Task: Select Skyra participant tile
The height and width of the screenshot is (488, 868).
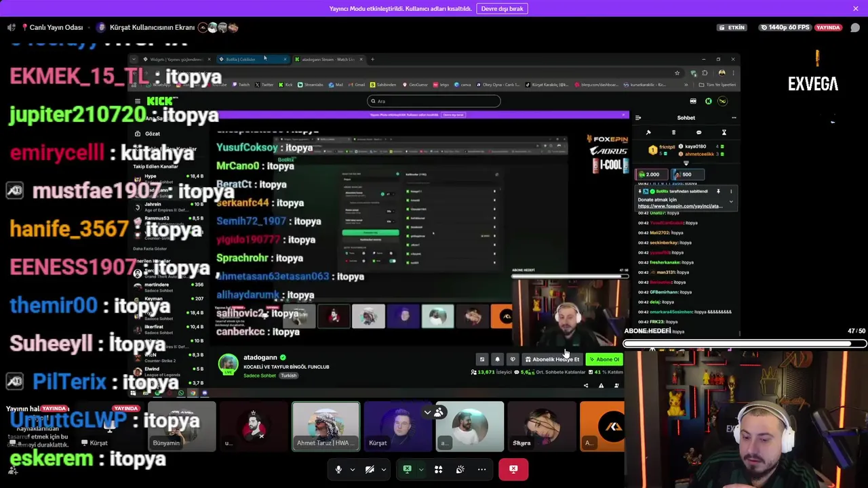Action: 541,426
